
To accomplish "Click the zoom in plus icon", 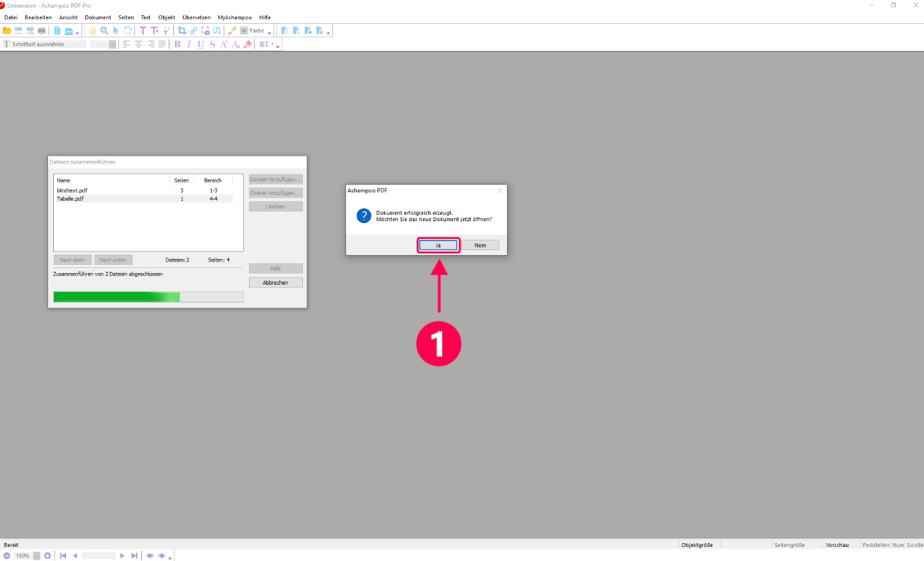I will [47, 556].
